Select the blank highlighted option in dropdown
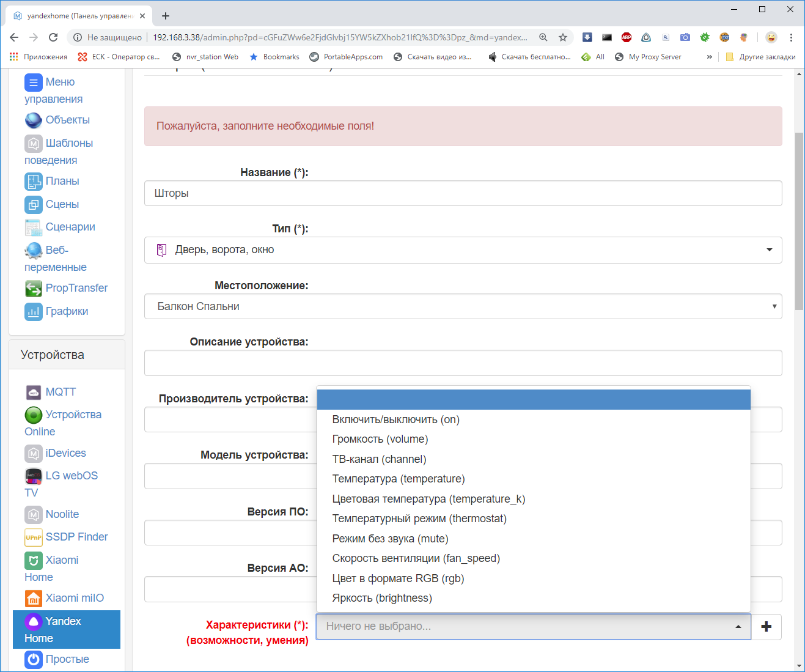Screen dimensions: 805x672 pyautogui.click(x=534, y=399)
